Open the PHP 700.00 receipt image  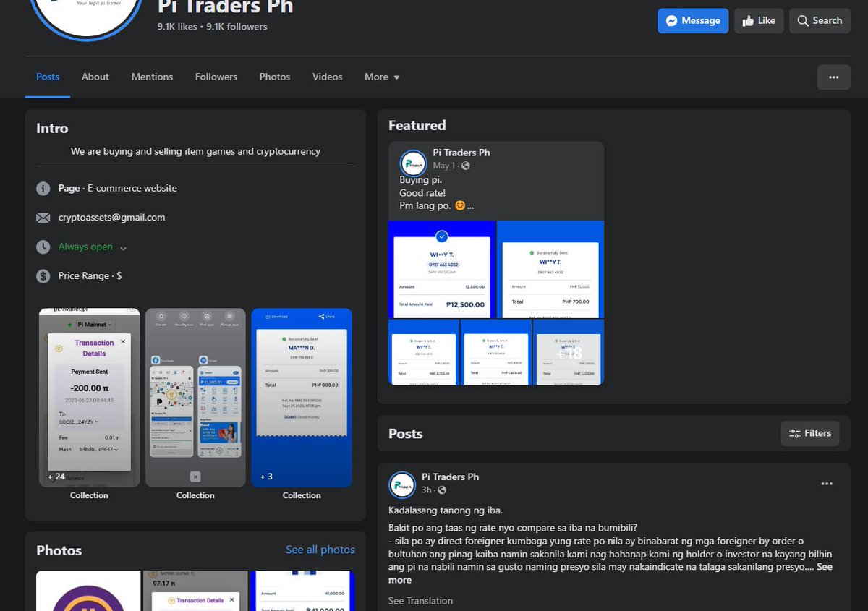pos(550,269)
